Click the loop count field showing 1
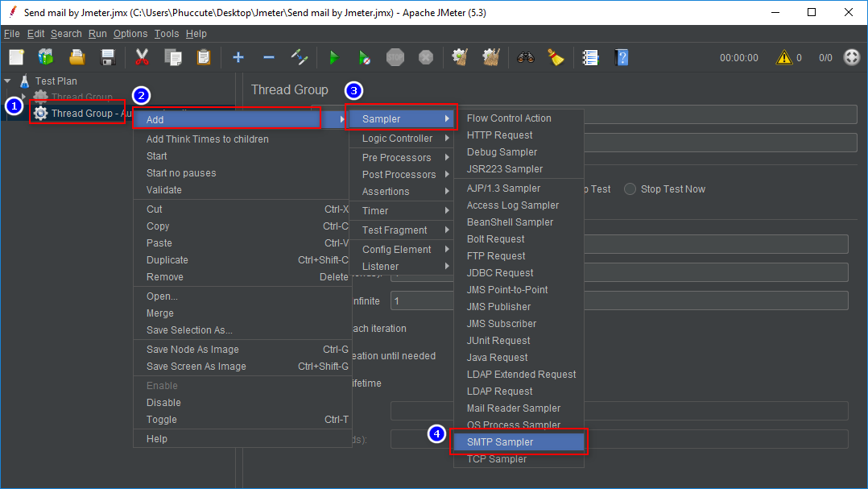Image resolution: width=868 pixels, height=489 pixels. click(x=423, y=301)
